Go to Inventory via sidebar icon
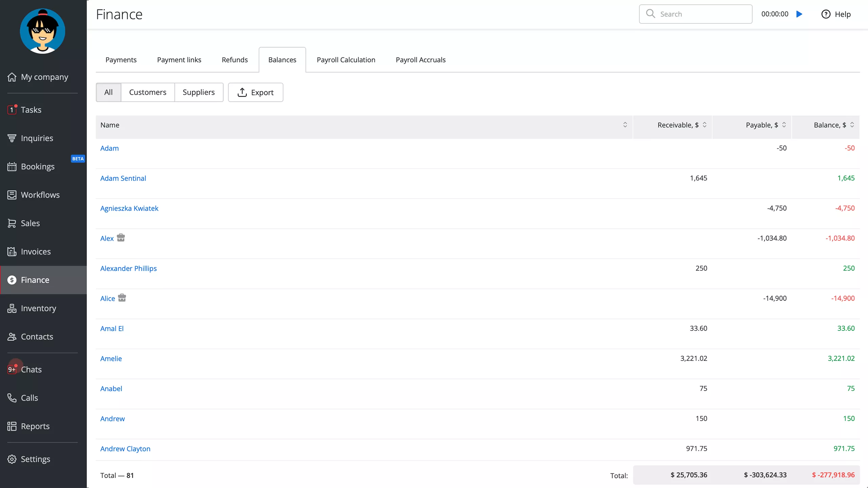868x488 pixels. click(12, 308)
